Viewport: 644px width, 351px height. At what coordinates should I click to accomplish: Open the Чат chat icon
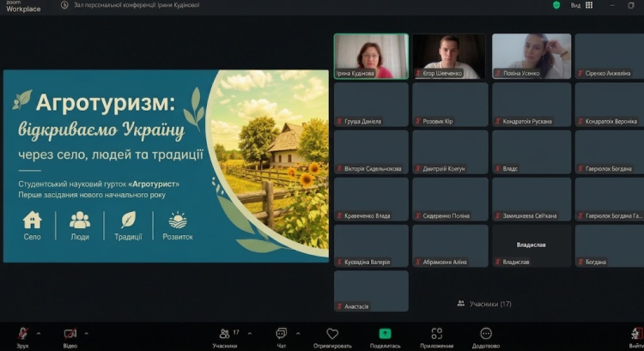[282, 333]
